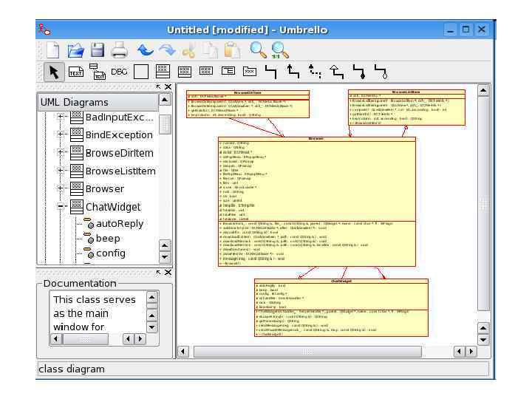Click the canvas vertical scrollbar thumb

point(483,204)
